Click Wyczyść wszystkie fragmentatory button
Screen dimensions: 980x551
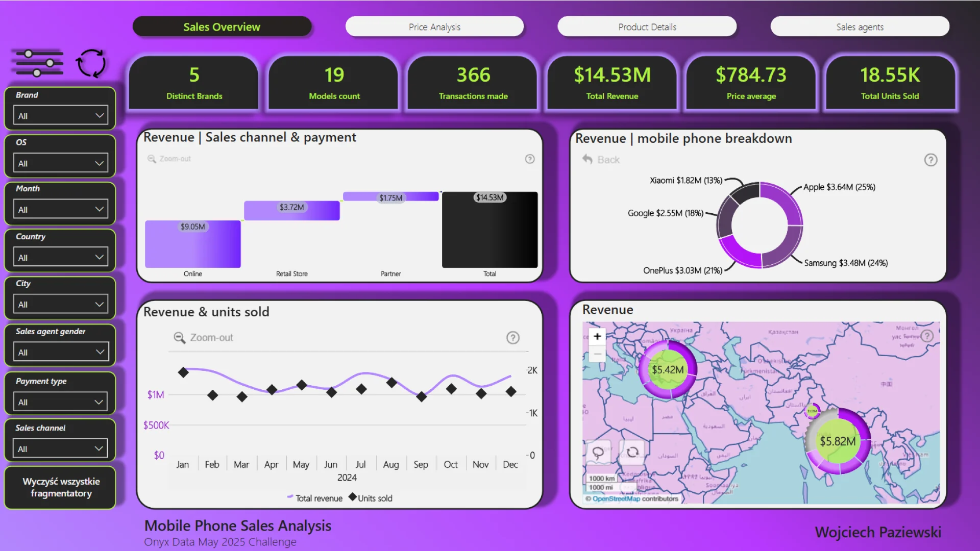tap(61, 487)
